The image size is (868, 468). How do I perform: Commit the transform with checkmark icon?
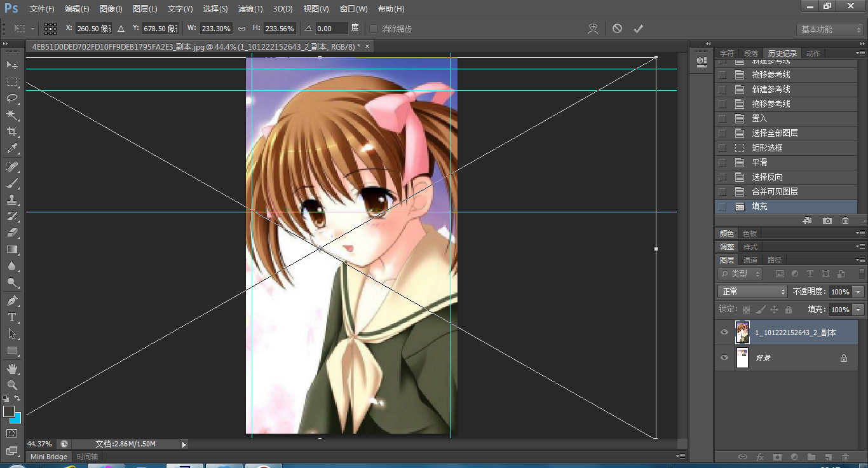[x=638, y=29]
